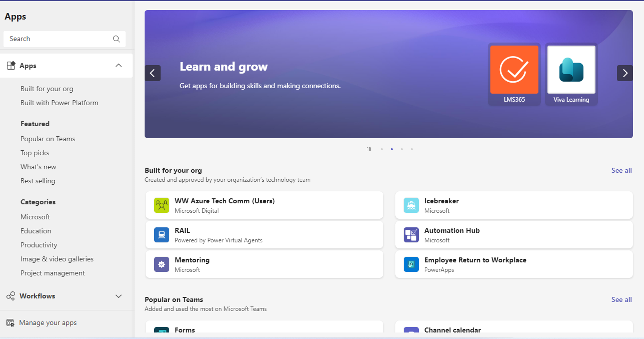Select Best selling in sidebar

[38, 181]
